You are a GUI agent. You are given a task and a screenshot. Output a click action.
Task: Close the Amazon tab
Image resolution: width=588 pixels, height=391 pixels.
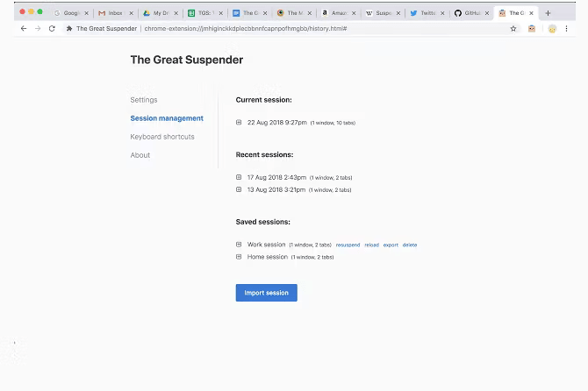pos(354,13)
